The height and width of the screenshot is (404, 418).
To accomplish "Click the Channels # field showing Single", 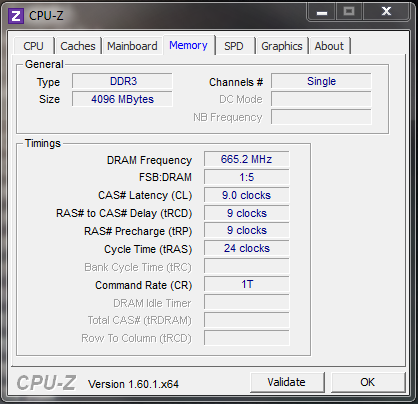I will [321, 81].
